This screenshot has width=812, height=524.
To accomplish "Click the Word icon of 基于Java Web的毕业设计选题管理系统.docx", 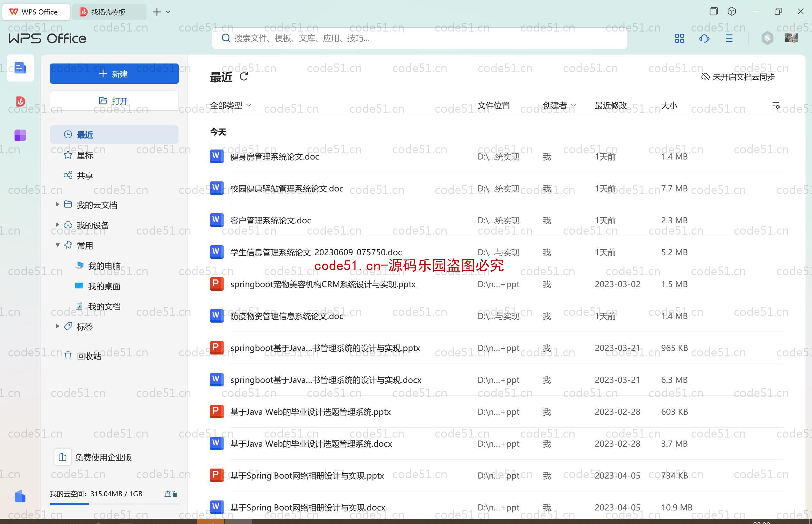I will tap(217, 443).
